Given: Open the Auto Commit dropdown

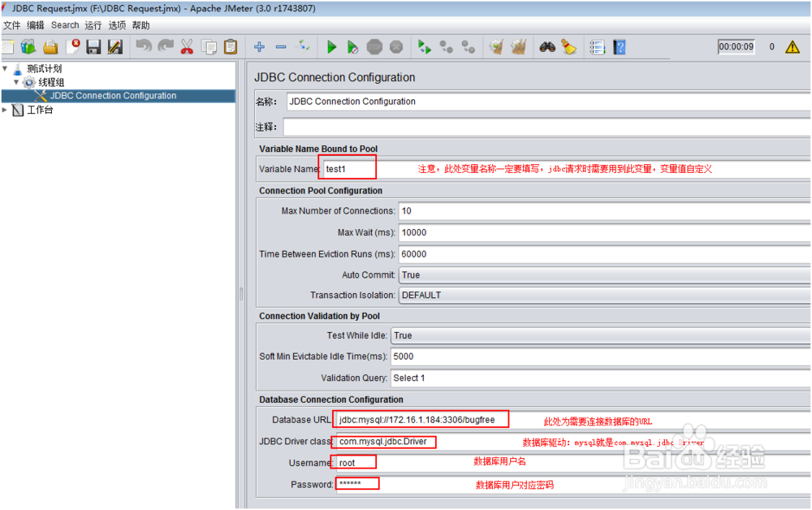Looking at the screenshot, I should (x=605, y=275).
